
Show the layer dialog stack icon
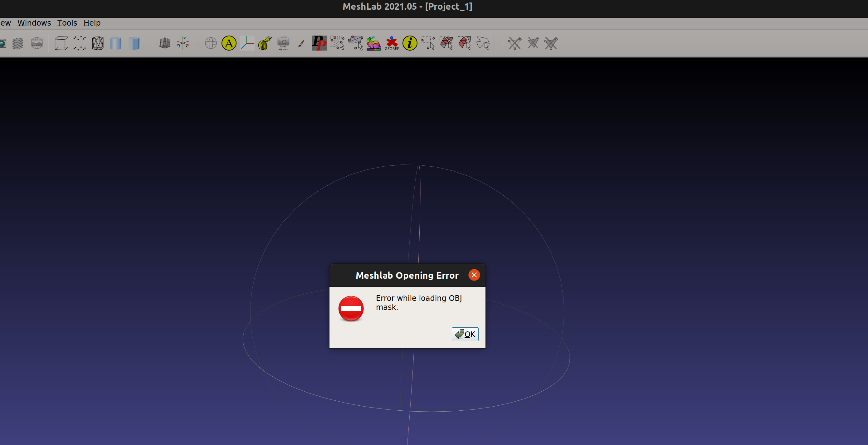18,43
